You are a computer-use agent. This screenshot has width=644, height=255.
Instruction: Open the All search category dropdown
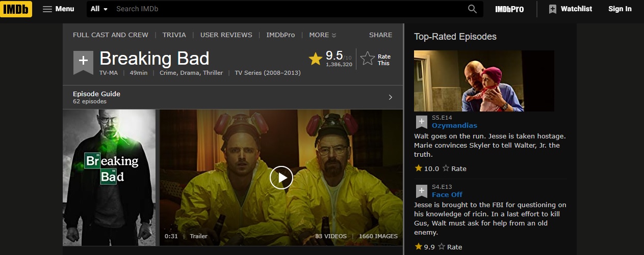pos(99,9)
